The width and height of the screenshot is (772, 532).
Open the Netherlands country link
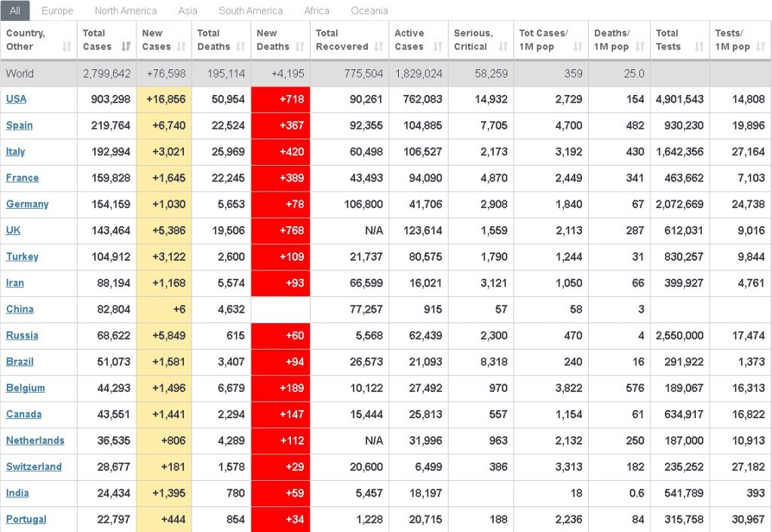click(x=35, y=441)
